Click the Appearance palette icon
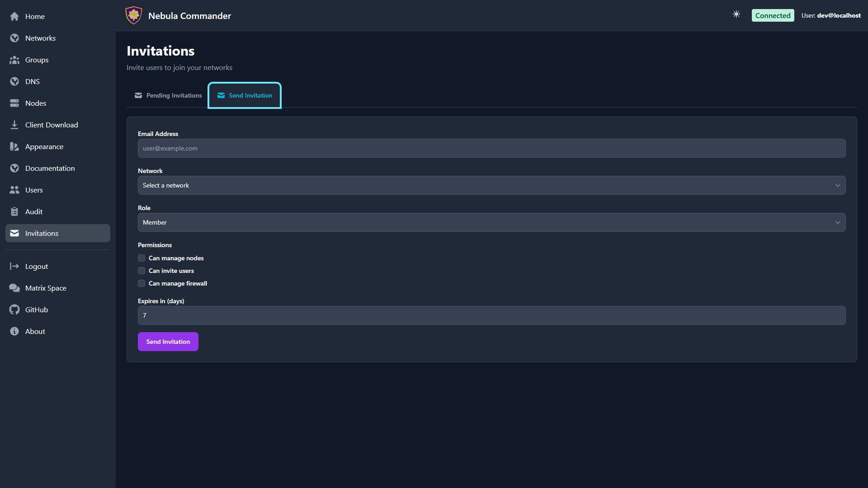Screen dimensions: 868x488 click(14, 146)
